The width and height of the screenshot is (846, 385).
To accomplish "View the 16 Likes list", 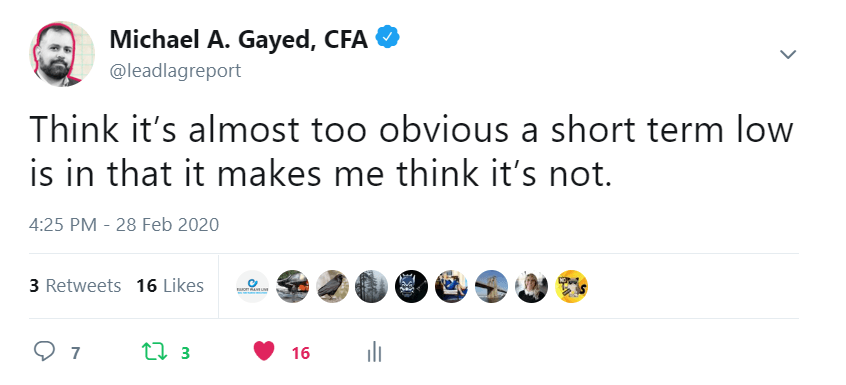I will click(170, 285).
